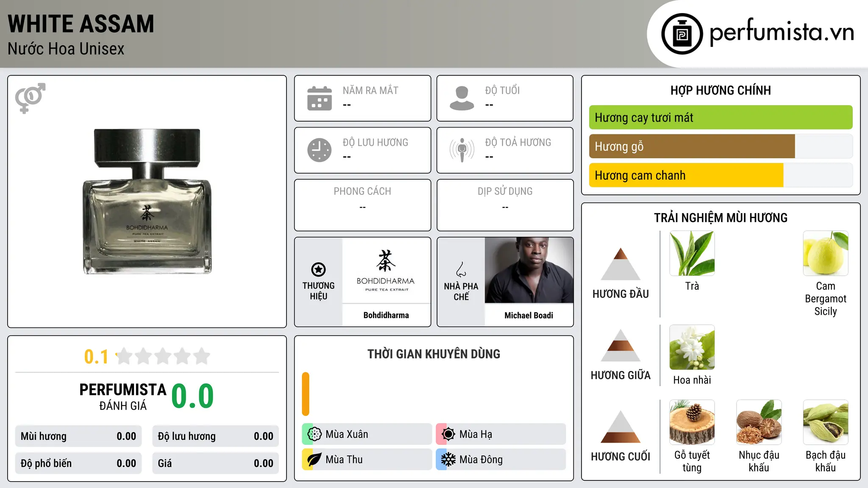Click the Hương Đầu pyramid icon

tap(620, 264)
